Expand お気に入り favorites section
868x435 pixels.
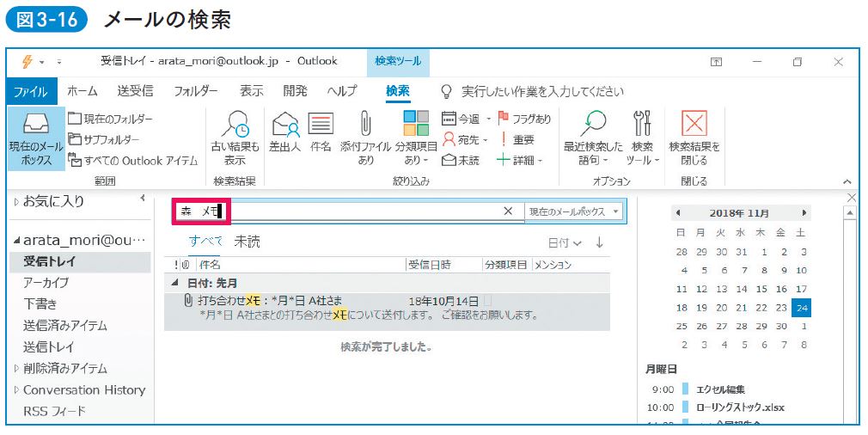16,202
